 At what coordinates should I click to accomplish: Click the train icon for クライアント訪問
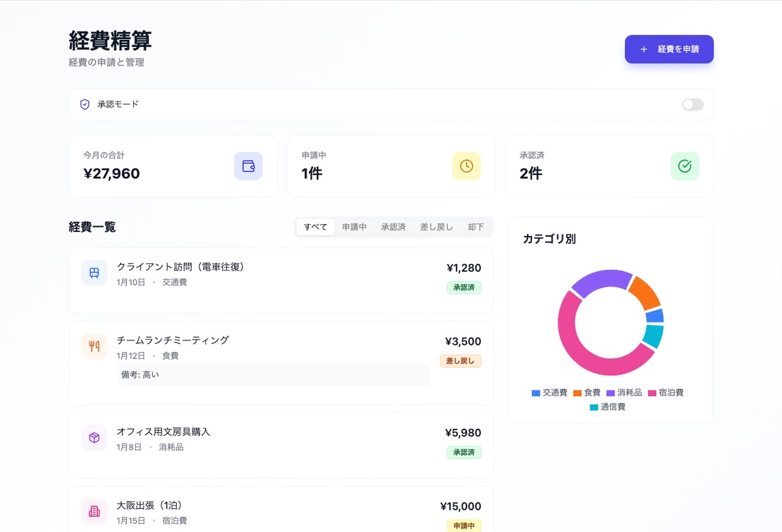tap(94, 273)
